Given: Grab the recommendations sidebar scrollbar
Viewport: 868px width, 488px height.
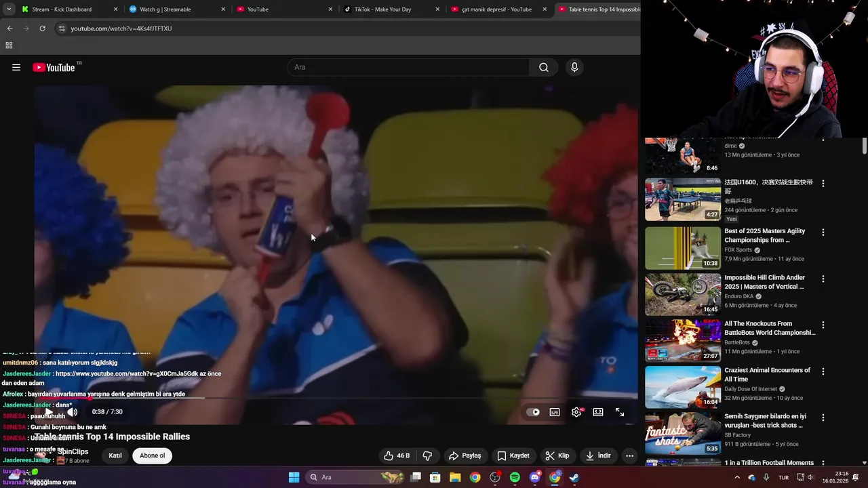Looking at the screenshot, I should coord(865,146).
